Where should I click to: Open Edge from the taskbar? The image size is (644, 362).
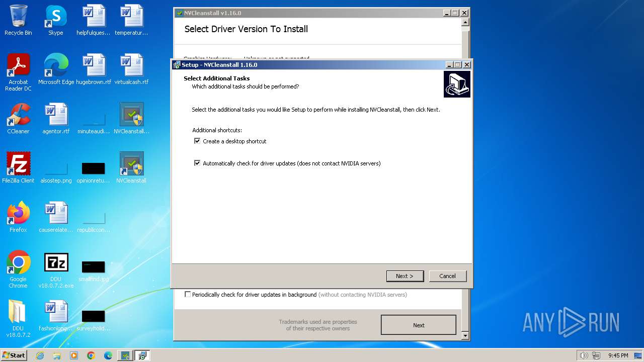point(108,355)
